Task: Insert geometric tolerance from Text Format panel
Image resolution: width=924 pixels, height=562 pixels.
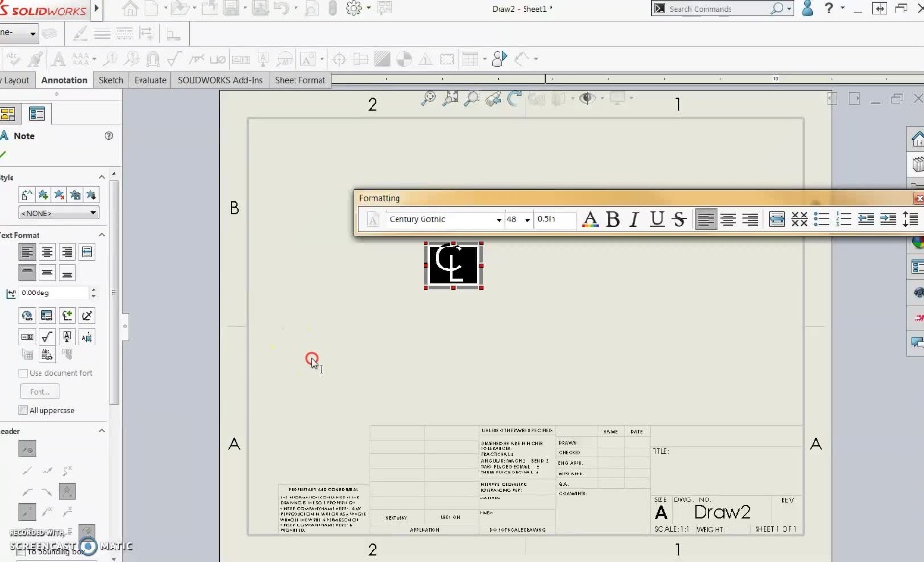Action: (x=27, y=337)
